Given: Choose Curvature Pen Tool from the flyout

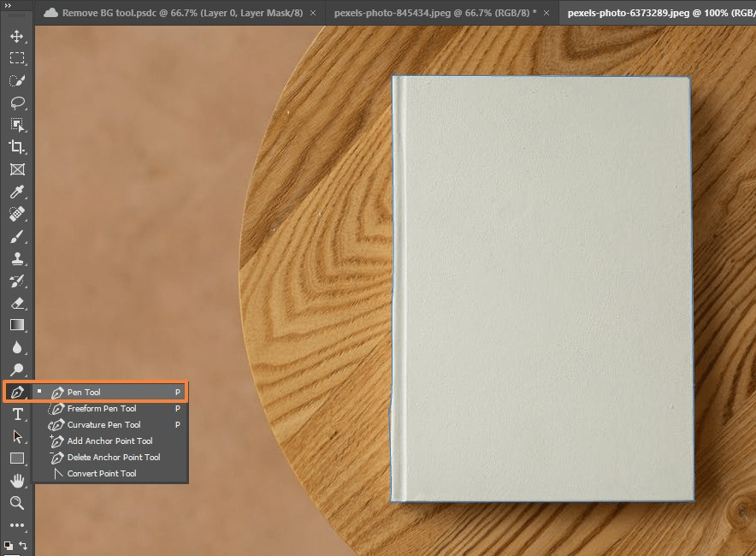Looking at the screenshot, I should (103, 425).
